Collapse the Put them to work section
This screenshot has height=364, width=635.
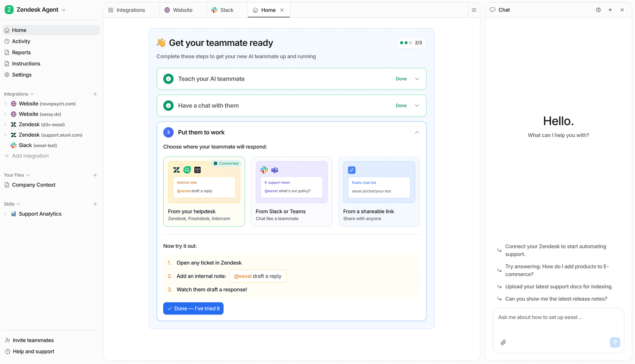[x=417, y=132]
